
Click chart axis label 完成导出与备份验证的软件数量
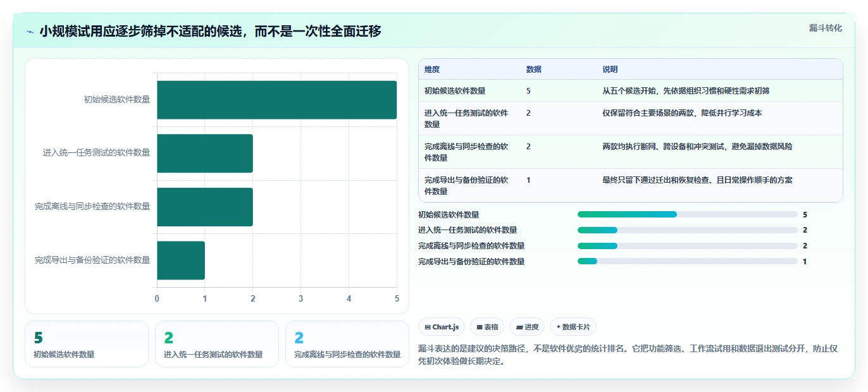[x=92, y=260]
